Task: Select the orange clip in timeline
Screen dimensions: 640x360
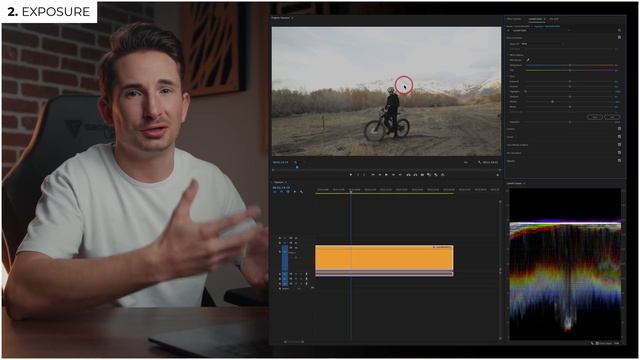Action: click(x=384, y=258)
